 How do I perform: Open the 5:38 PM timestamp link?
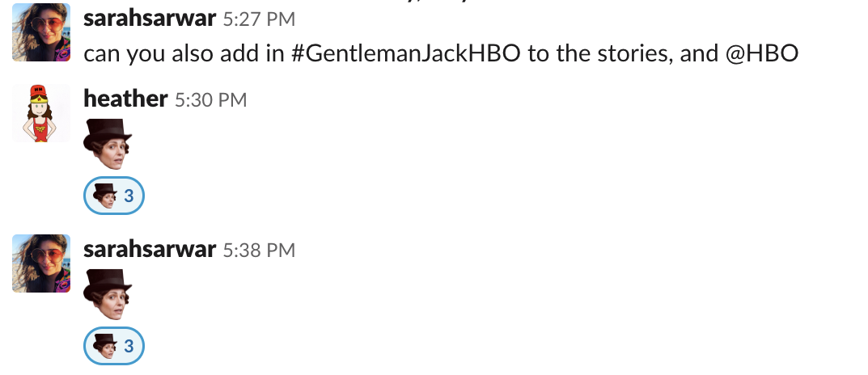point(259,251)
